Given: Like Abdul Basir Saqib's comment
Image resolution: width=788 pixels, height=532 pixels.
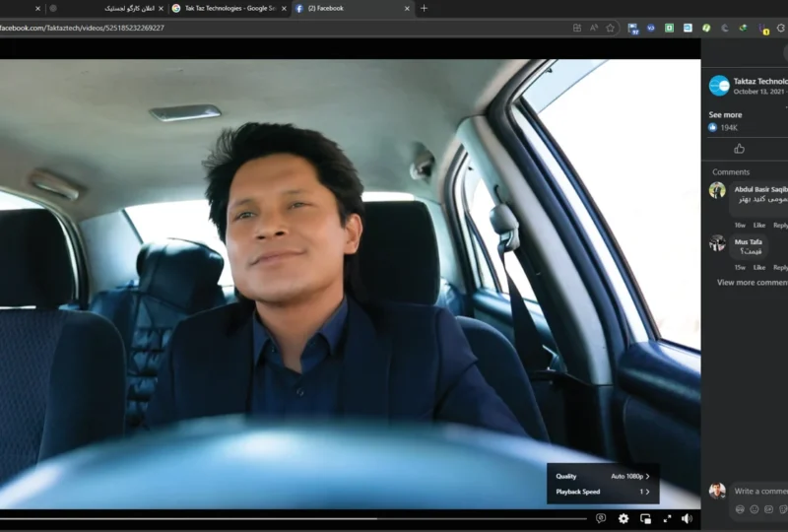Looking at the screenshot, I should 758,226.
